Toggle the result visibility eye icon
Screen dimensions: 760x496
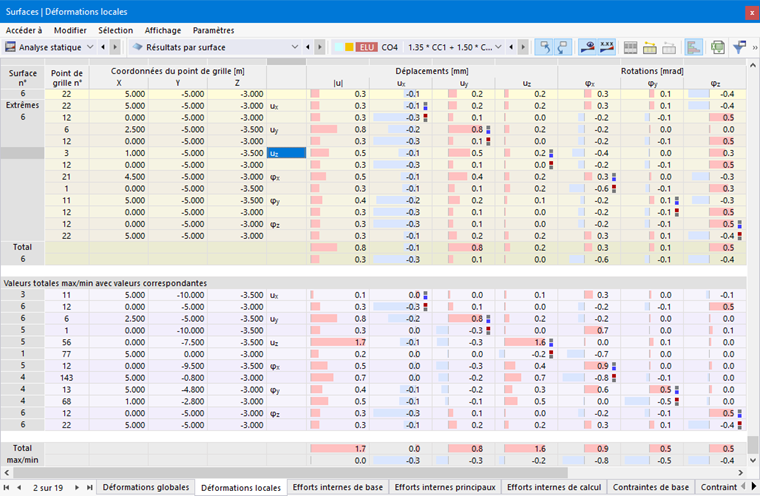pos(588,47)
